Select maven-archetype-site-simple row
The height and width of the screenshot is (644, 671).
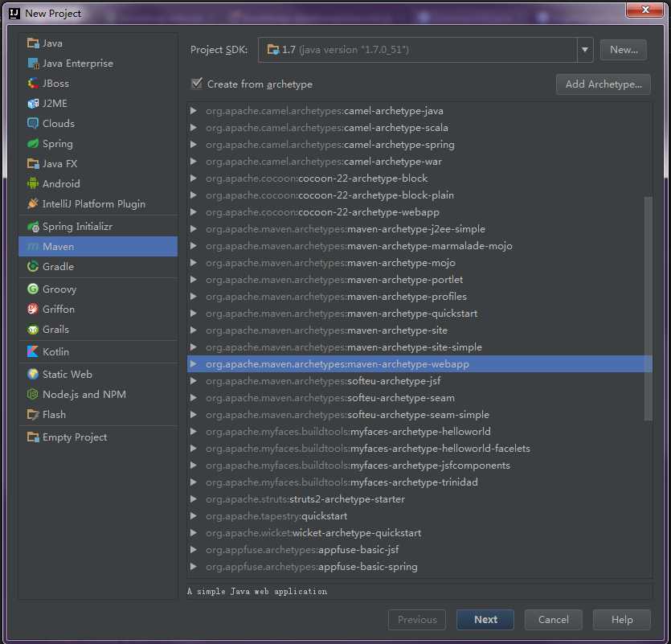pyautogui.click(x=419, y=347)
